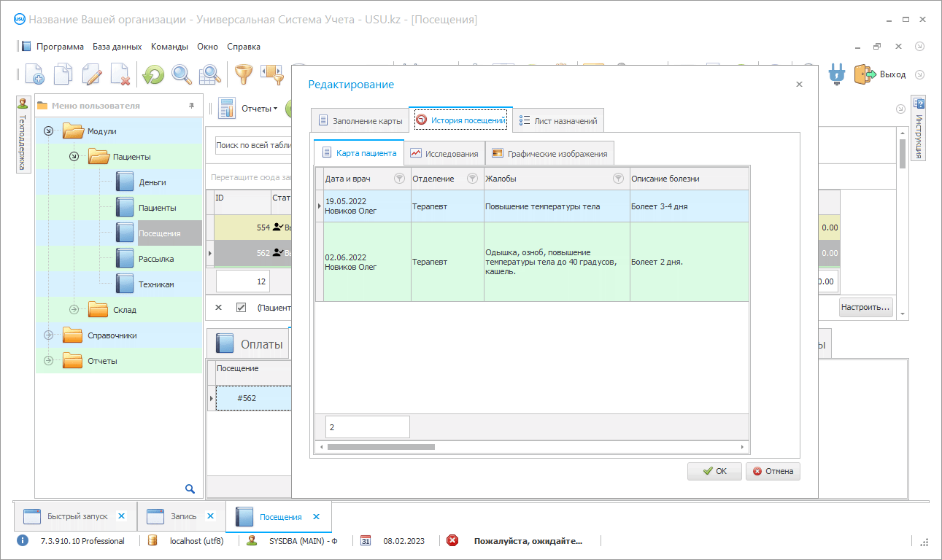Screen dimensions: 942x560
Task: Click the delete record toolbar icon
Action: (120, 74)
